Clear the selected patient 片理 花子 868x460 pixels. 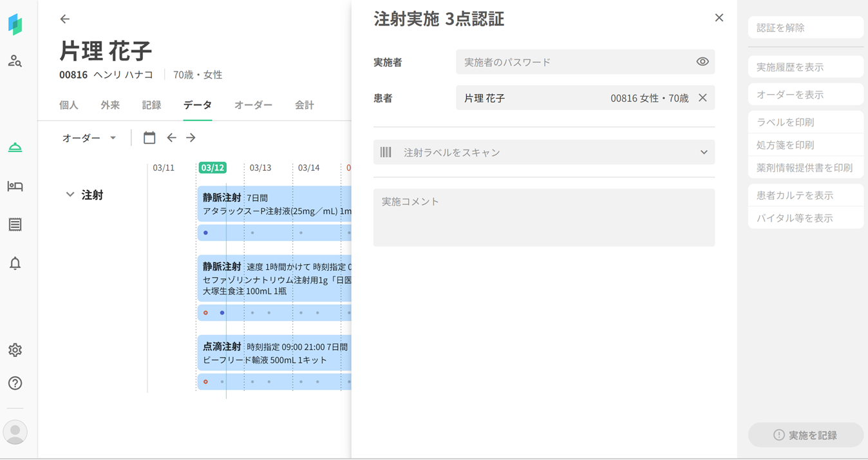point(703,98)
